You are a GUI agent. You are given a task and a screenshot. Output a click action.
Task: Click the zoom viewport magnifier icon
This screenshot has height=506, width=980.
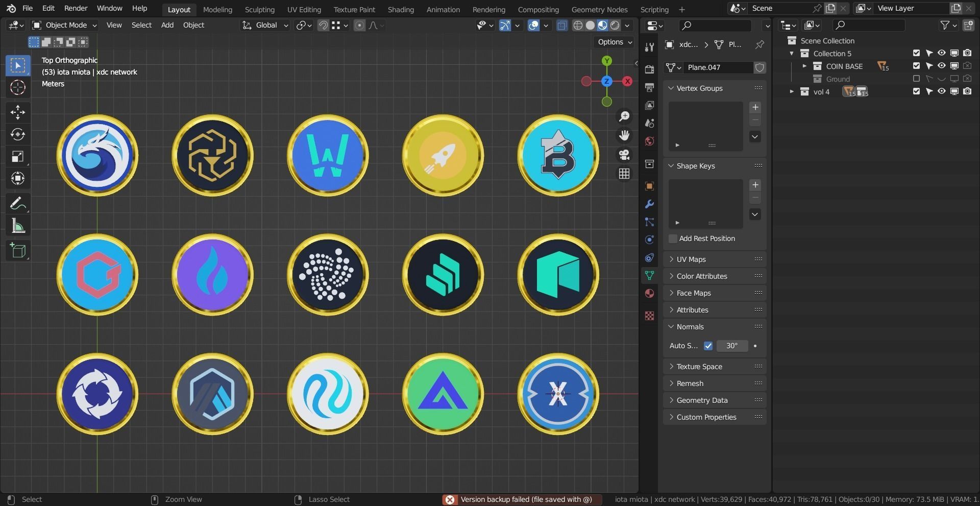point(624,116)
